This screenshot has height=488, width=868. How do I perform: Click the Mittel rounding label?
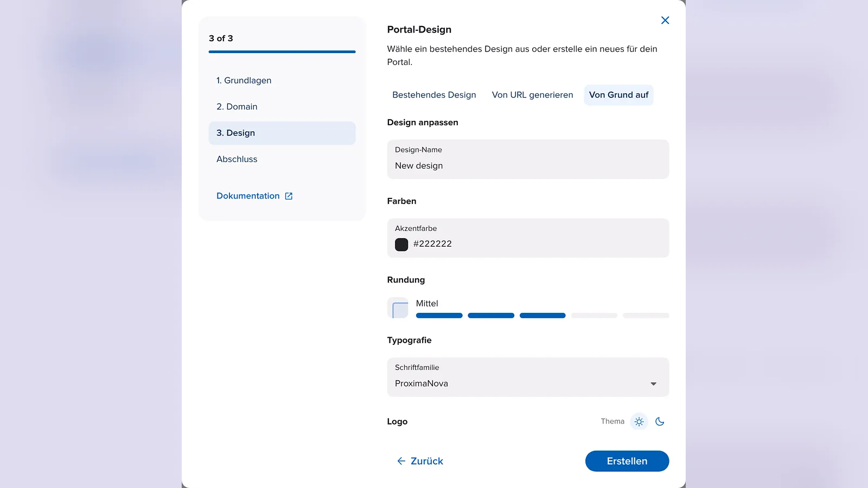pyautogui.click(x=427, y=304)
